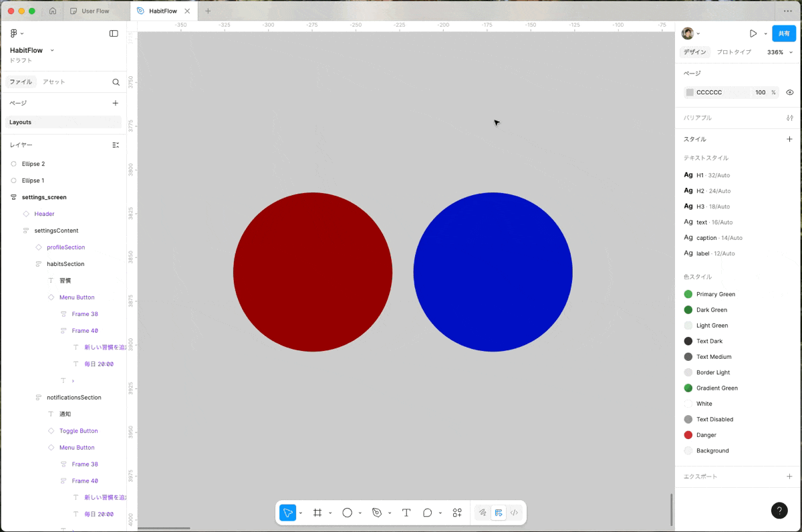Open the Actions menu in the toolbar

(x=457, y=513)
